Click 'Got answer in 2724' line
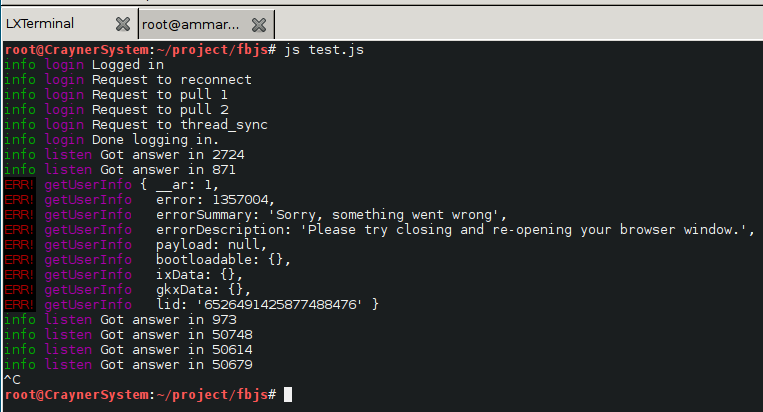 pos(172,155)
